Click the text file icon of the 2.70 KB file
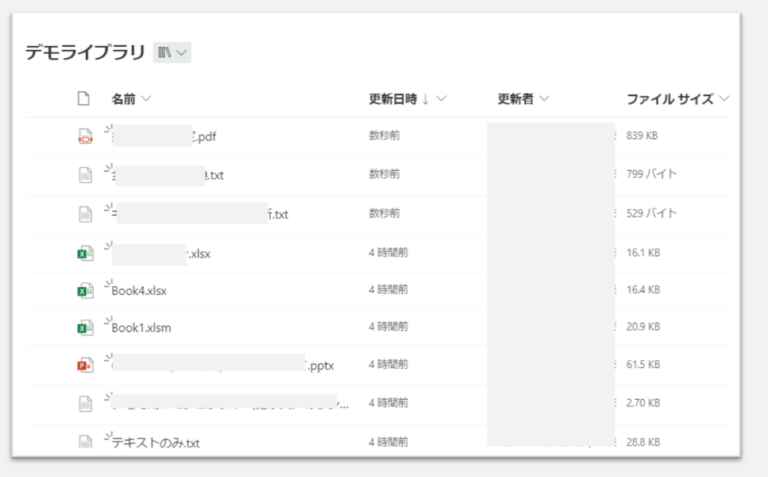The image size is (768, 477). coord(85,403)
